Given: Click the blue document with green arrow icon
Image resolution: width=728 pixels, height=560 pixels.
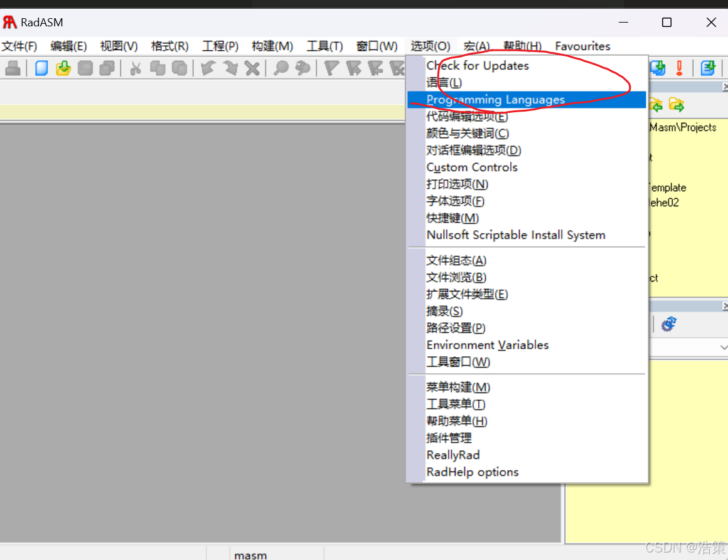Looking at the screenshot, I should coord(708,68).
